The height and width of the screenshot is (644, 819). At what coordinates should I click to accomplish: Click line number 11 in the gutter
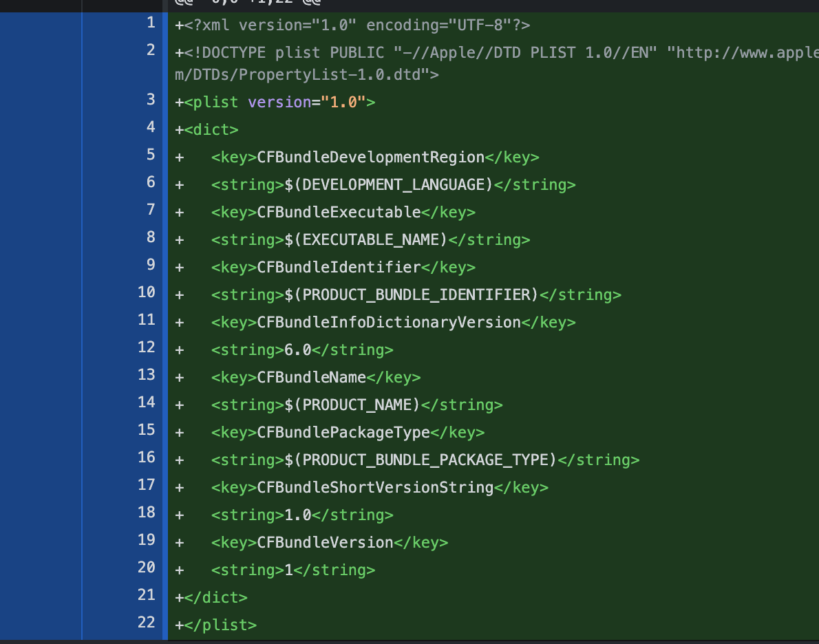(x=147, y=320)
